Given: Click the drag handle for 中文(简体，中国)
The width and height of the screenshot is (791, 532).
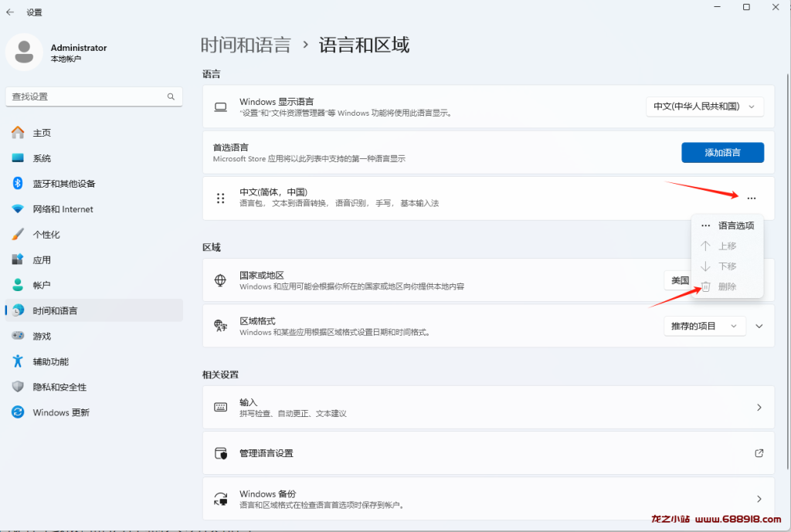Looking at the screenshot, I should [220, 198].
